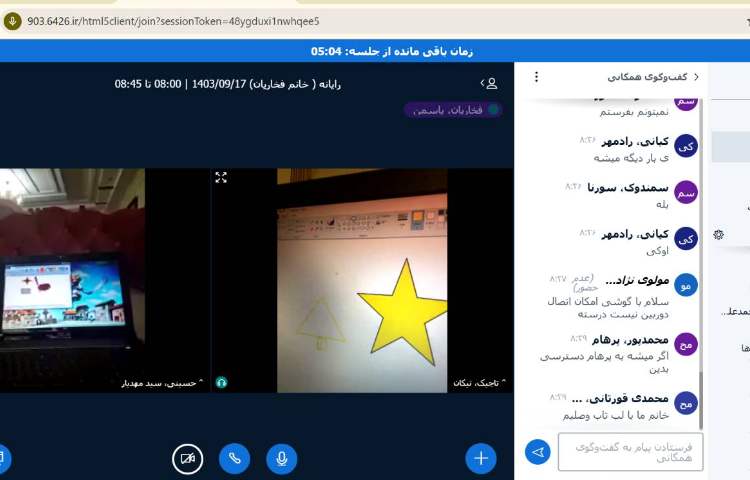Click message سلام با گوشی امکان اتصال دوربین
The height and width of the screenshot is (480, 750).
[x=608, y=308]
